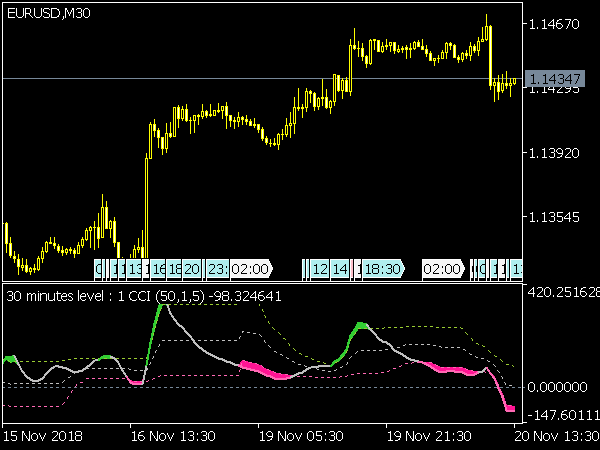Select the current price label 1.14347
600x450 pixels.
pyautogui.click(x=555, y=79)
